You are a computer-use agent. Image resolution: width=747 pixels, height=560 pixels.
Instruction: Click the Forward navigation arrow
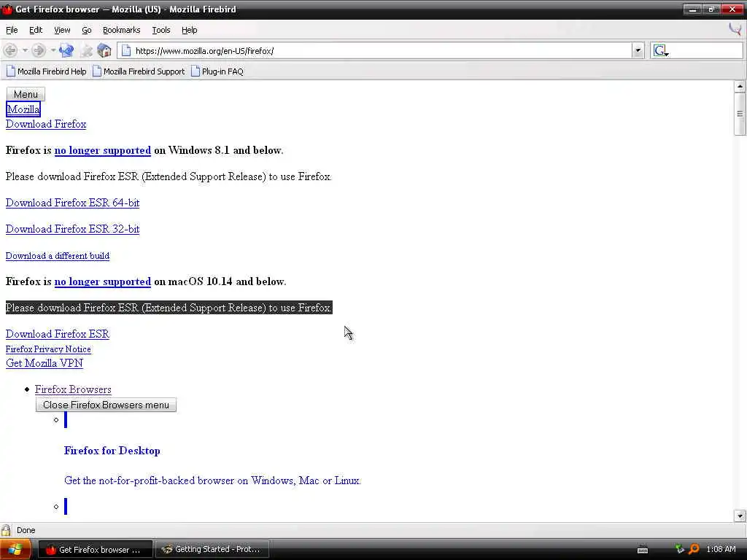tap(39, 50)
